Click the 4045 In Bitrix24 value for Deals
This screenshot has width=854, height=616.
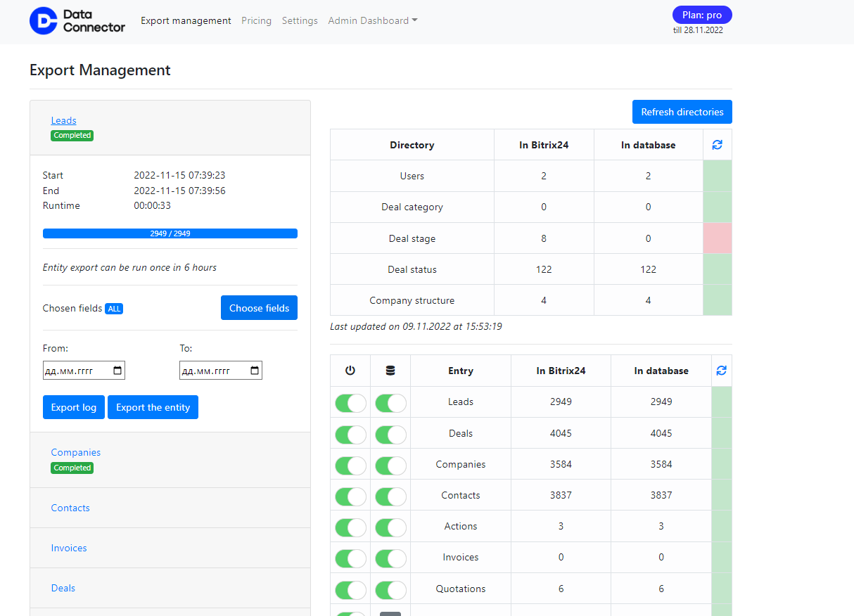(x=561, y=433)
